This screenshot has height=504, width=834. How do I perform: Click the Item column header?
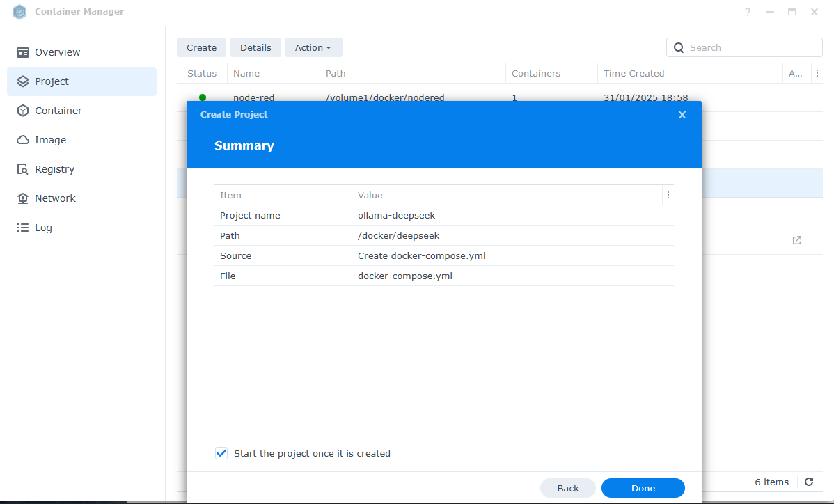coord(283,195)
